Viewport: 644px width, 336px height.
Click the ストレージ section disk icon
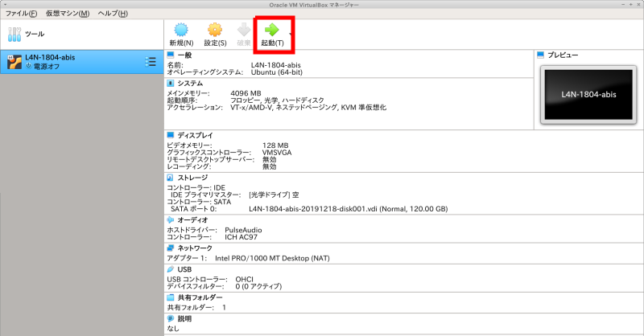(x=171, y=178)
